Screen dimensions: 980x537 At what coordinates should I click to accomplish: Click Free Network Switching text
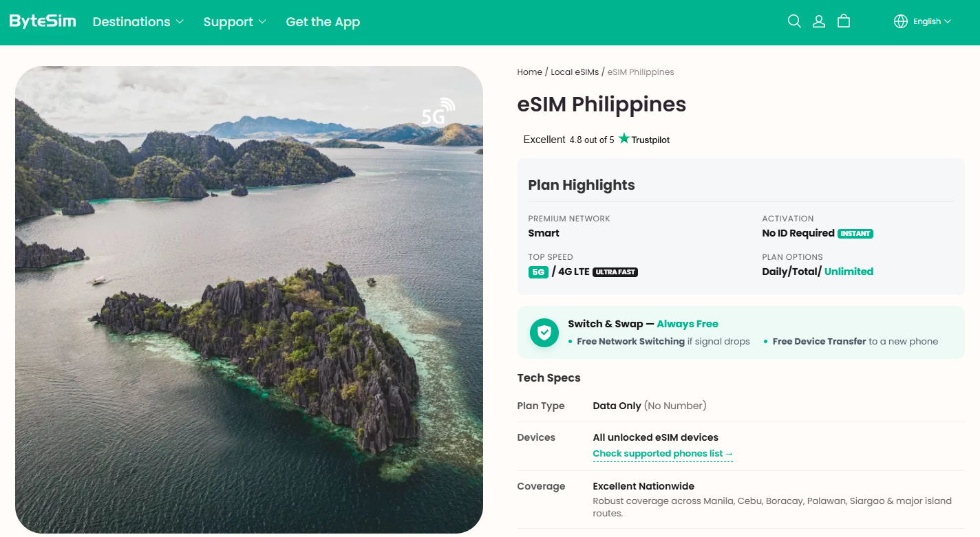(631, 342)
